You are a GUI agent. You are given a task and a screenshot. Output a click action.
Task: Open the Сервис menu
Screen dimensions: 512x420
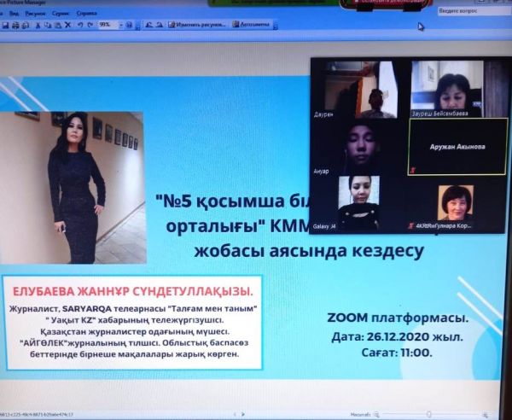pos(63,15)
